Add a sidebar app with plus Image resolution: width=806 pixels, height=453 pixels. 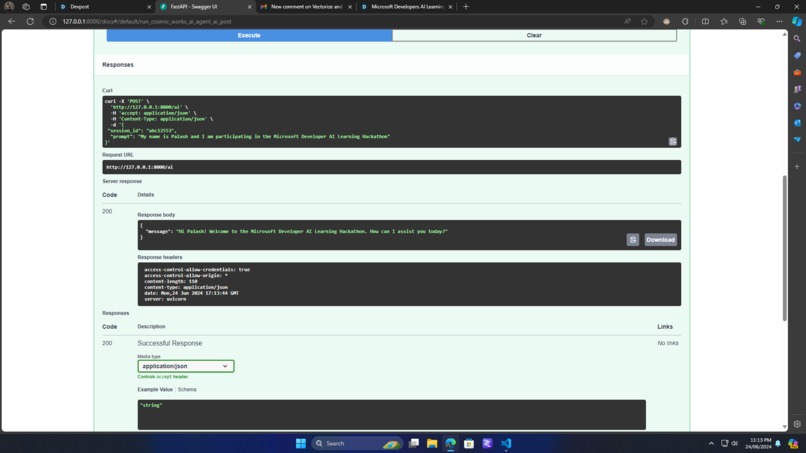[797, 167]
